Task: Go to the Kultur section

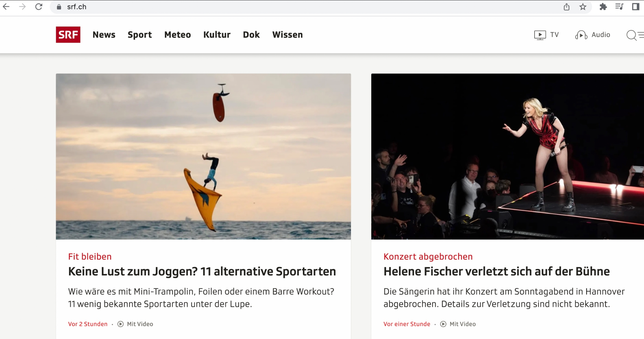Action: click(x=217, y=35)
